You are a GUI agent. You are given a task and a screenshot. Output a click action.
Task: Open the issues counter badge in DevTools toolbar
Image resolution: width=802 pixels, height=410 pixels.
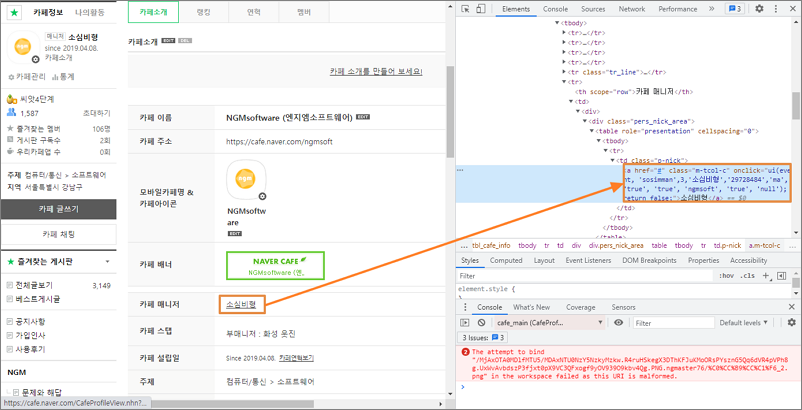pos(734,9)
